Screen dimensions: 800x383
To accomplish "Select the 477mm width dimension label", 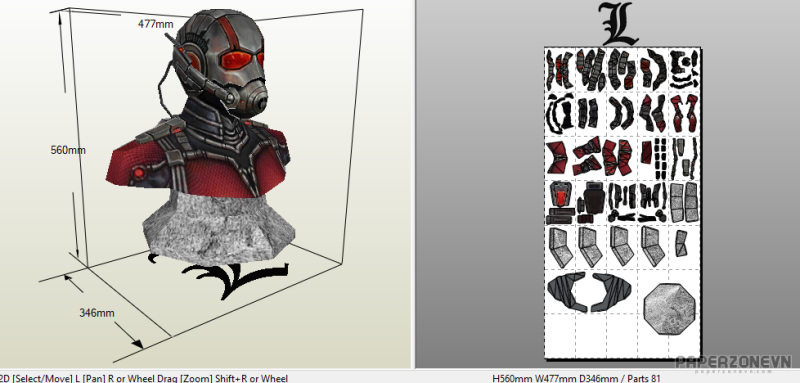I will click(x=155, y=24).
